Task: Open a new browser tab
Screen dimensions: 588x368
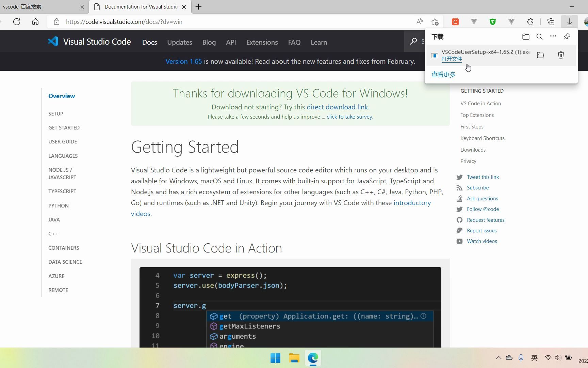Action: tap(198, 7)
